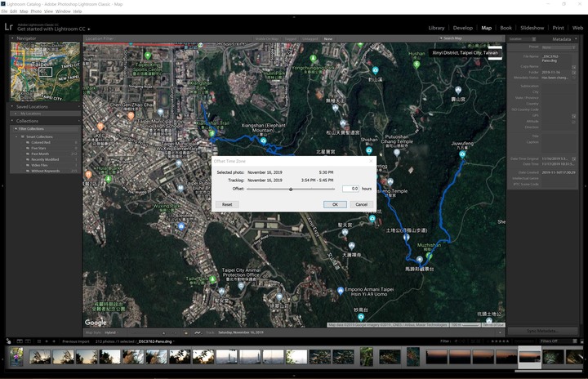Viewport: 588px width, 379px height.
Task: Click the Xiangshan Elephant Mountain map marker
Action: click(263, 141)
